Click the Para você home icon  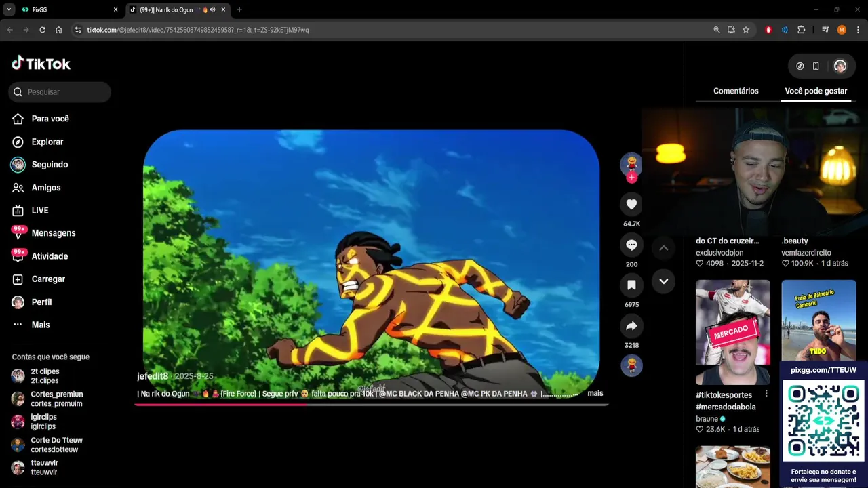click(x=18, y=119)
